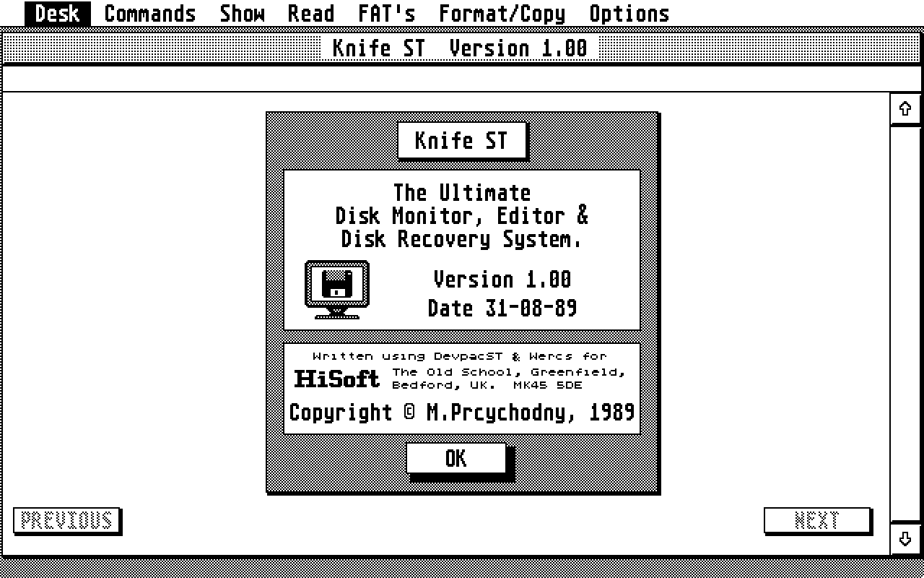924x578 pixels.
Task: Open the Format/Copy menu
Action: 502,13
